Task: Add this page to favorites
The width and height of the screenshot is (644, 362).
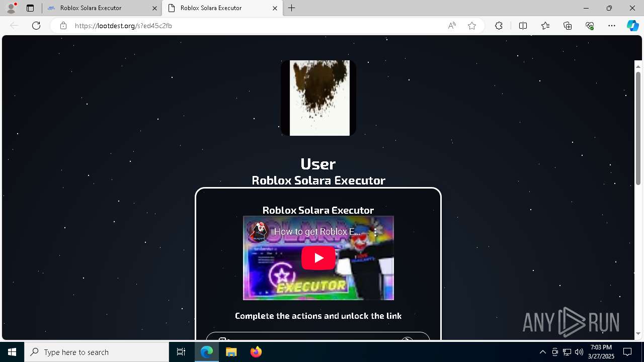Action: [x=472, y=26]
